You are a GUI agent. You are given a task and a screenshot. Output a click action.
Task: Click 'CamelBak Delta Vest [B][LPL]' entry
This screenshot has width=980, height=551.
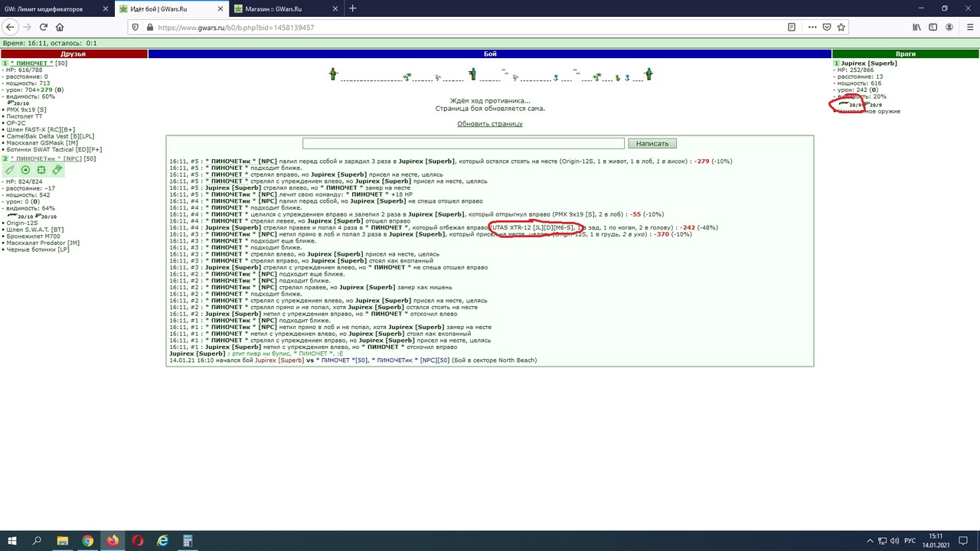[x=51, y=136]
